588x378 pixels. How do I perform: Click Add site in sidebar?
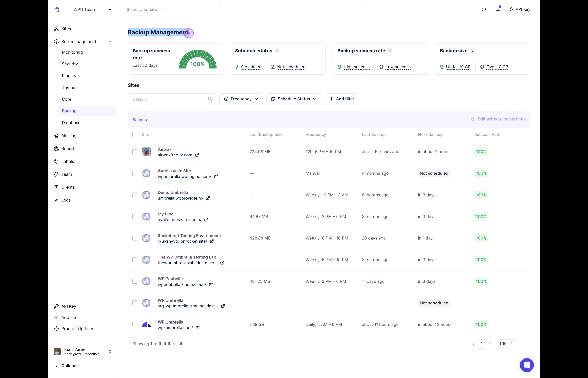click(x=69, y=318)
